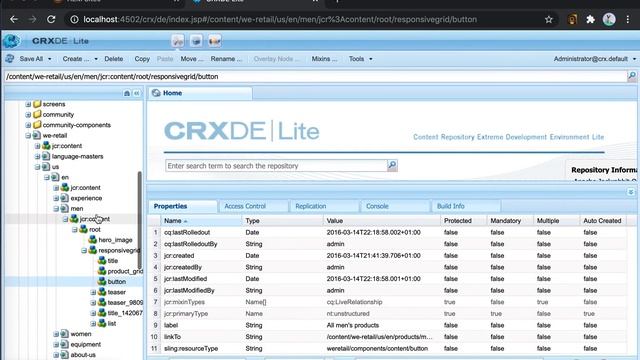Click the repository search term field
Image resolution: width=640 pixels, height=360 pixels.
coord(276,166)
